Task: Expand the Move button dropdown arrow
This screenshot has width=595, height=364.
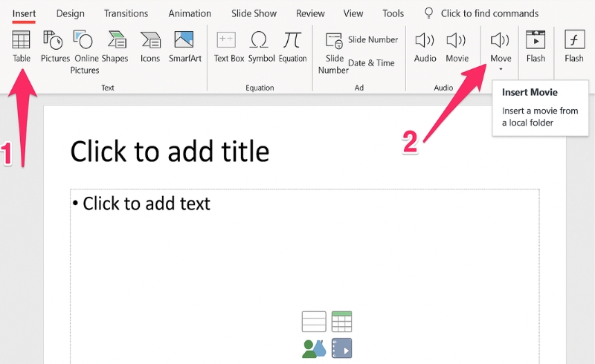Action: coord(501,69)
